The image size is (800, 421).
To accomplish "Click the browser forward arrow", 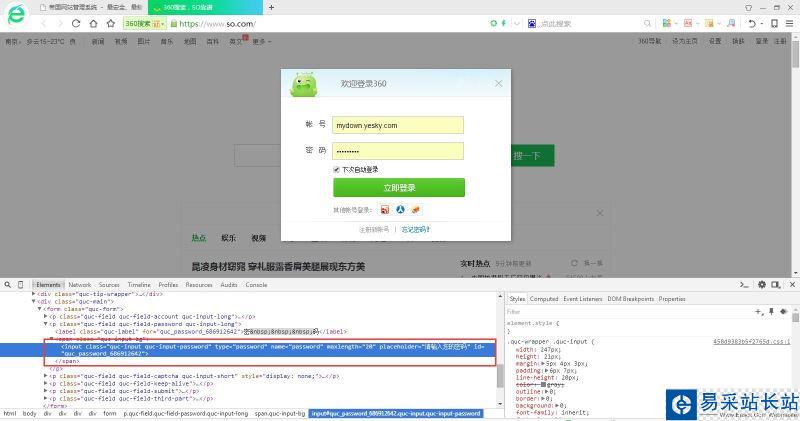I will click(60, 23).
